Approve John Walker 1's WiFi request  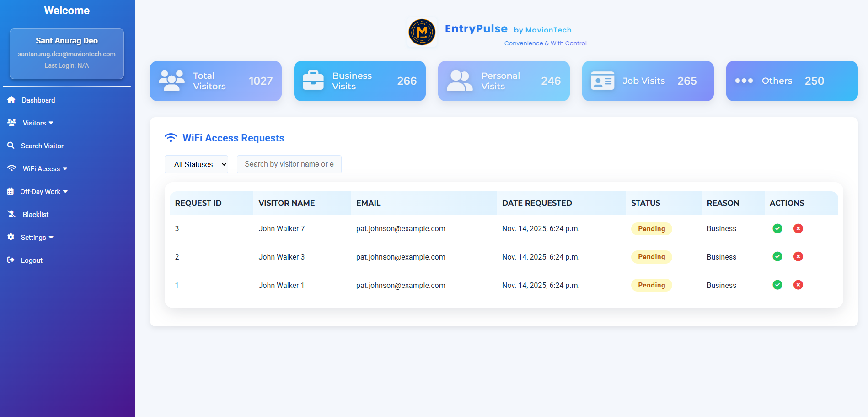pyautogui.click(x=777, y=285)
